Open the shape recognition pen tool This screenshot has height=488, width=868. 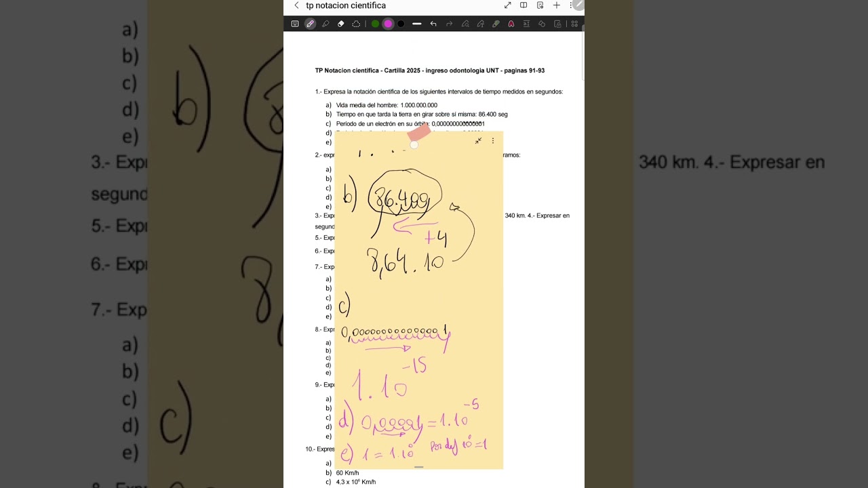(465, 24)
